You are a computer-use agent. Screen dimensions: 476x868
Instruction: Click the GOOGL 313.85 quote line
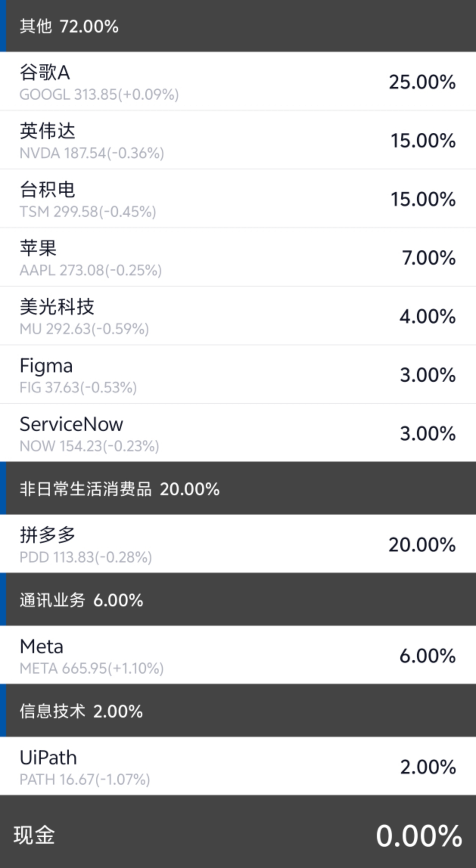pyautogui.click(x=99, y=95)
